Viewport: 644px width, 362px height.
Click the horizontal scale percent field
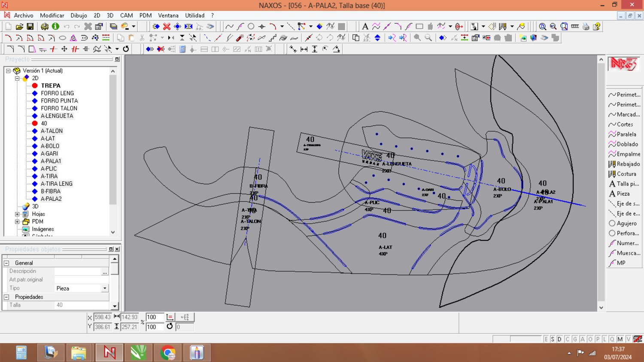coord(155,317)
